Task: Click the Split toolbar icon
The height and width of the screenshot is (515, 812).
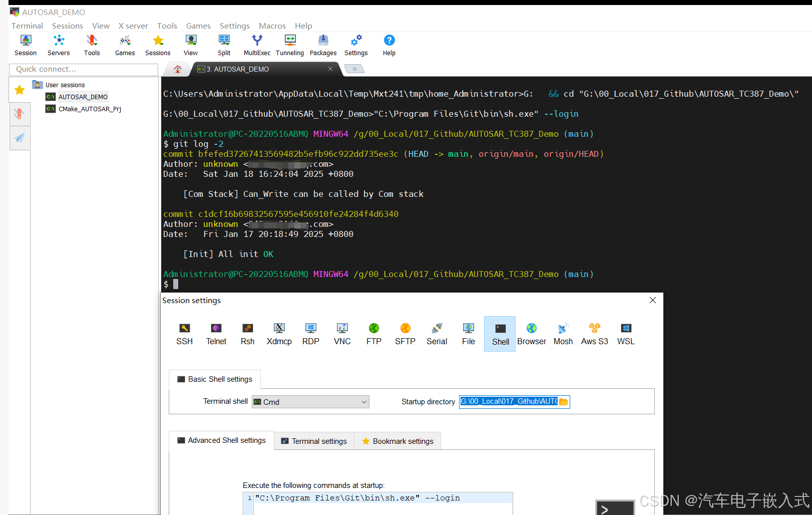Action: [x=224, y=45]
